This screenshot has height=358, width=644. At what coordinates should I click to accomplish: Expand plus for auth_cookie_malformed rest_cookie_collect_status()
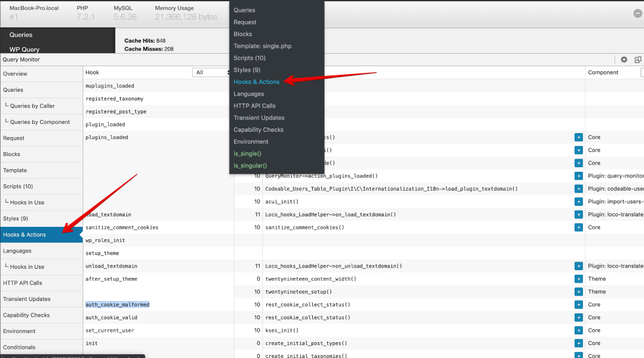(x=578, y=305)
